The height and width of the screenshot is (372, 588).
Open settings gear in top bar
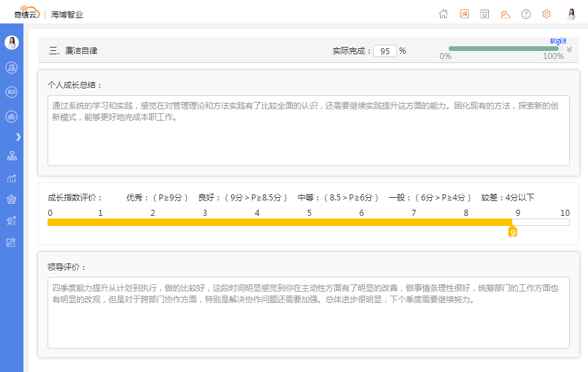pos(546,14)
